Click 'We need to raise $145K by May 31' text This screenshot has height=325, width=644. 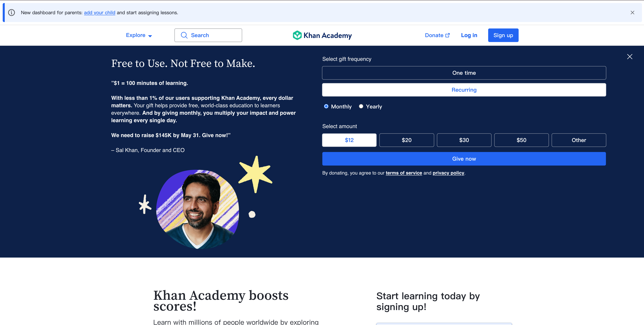[x=155, y=135]
